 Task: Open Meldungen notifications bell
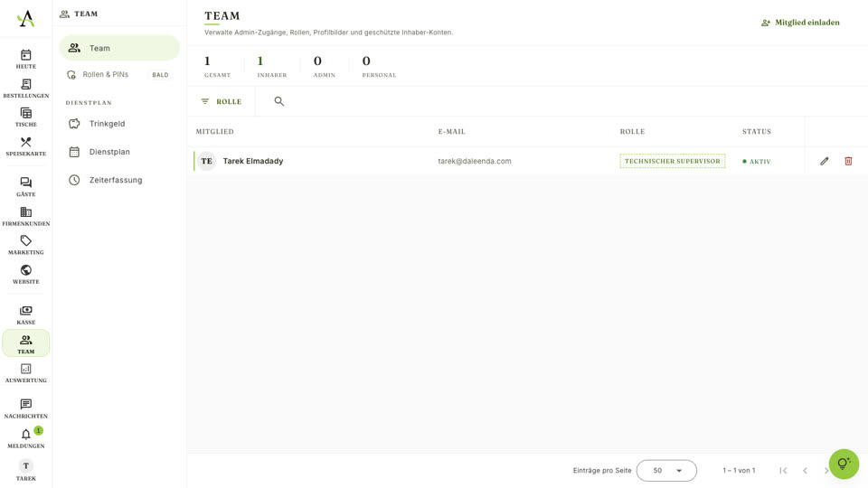coord(26,438)
